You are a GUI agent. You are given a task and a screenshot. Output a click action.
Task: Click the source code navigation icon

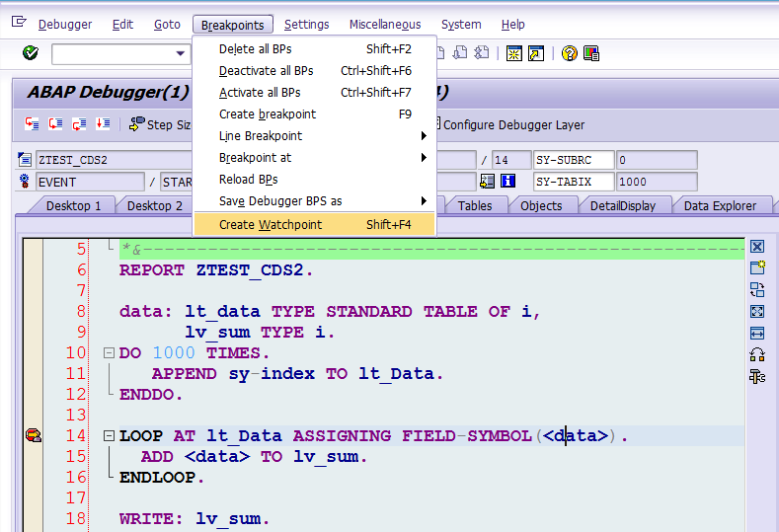point(487,181)
